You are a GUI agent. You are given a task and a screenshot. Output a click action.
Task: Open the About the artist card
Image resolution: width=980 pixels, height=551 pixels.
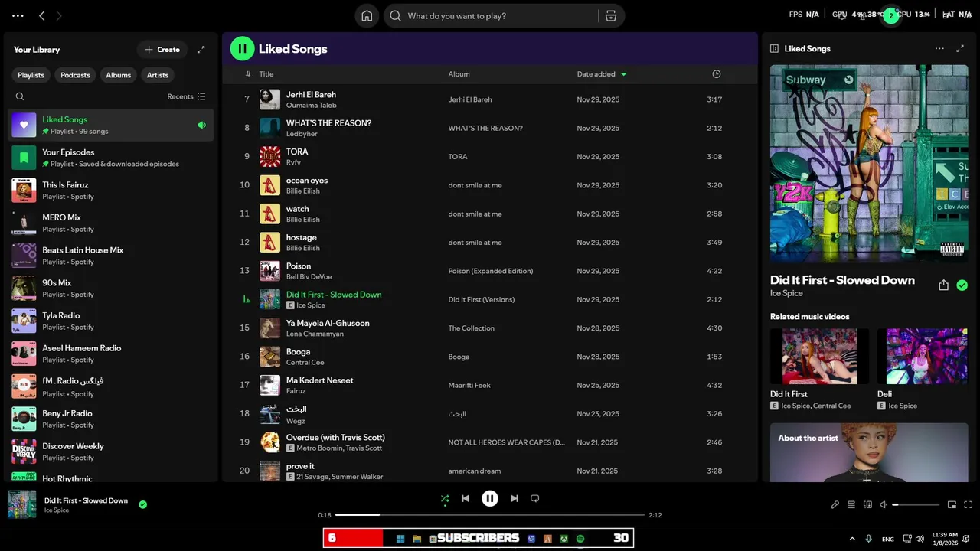869,452
